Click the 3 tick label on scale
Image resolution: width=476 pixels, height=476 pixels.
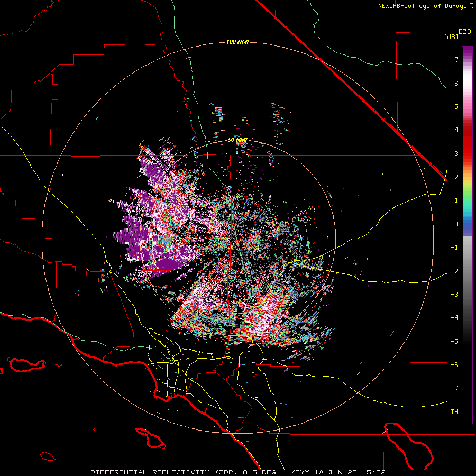(x=456, y=153)
